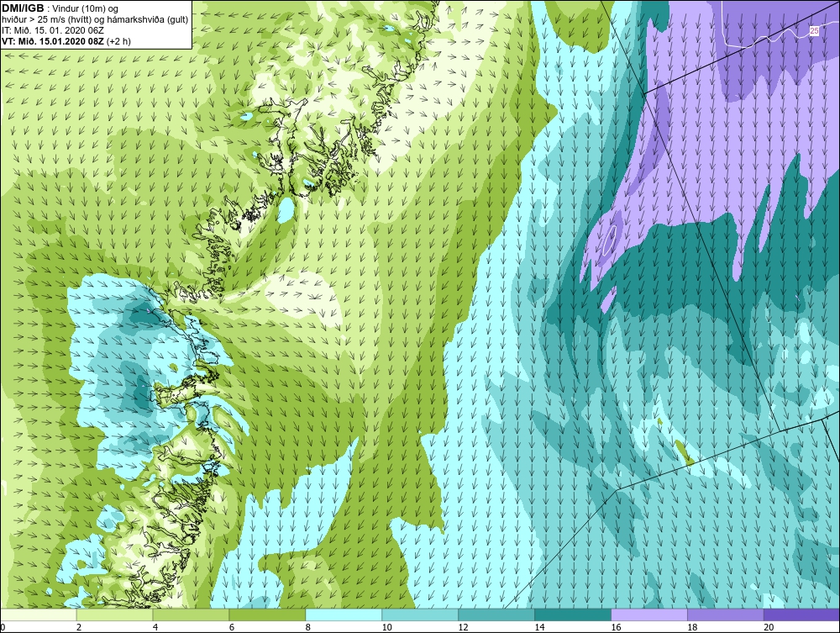840x633 pixels.
Task: Click the 16–18 m/s light purple swatch
Action: [648, 615]
